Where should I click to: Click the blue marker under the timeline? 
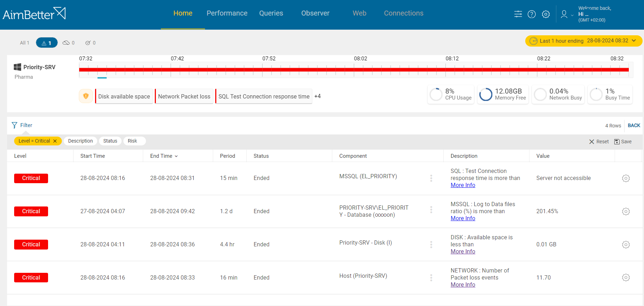point(102,78)
